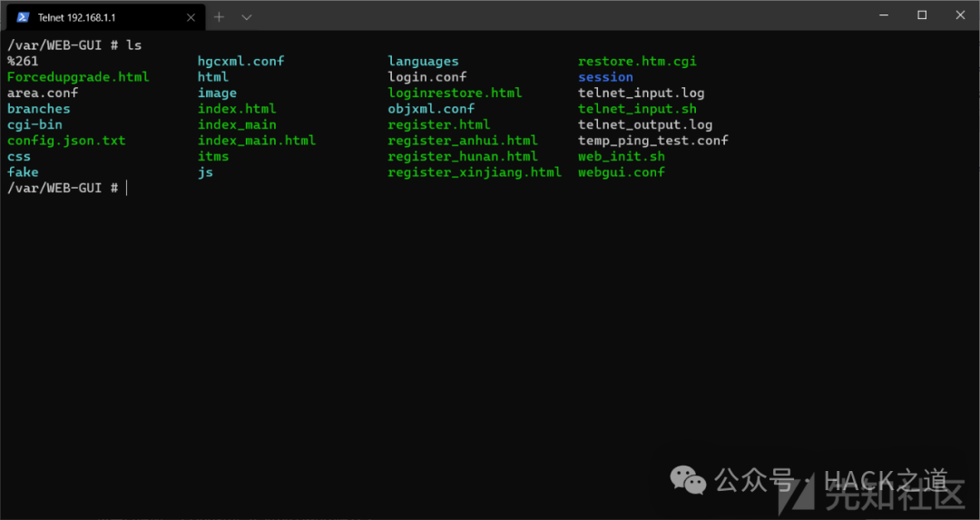Select the Telnet 192.168.1.1 tab
Screen dimensions: 980x520
coord(100,17)
